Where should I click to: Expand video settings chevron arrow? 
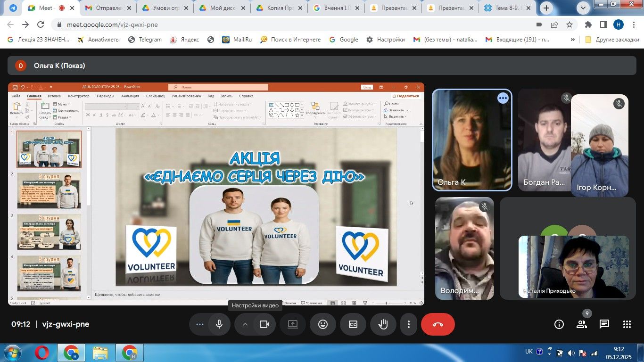coord(245,324)
